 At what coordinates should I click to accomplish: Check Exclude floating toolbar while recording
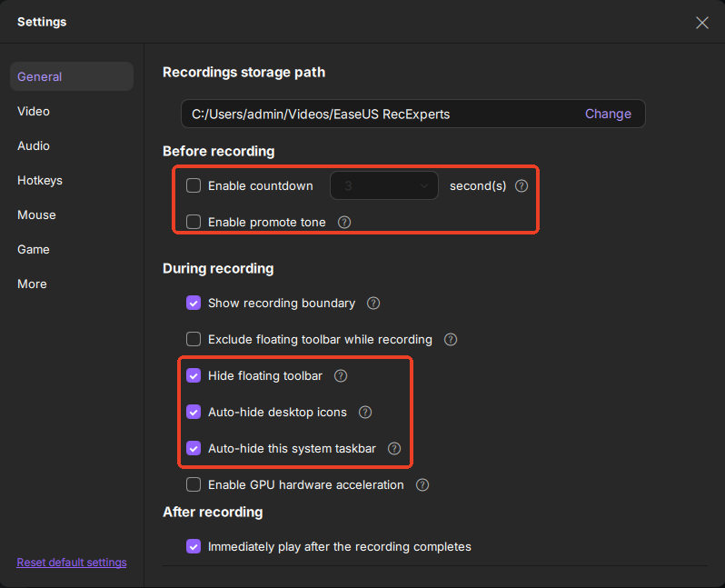(x=194, y=340)
